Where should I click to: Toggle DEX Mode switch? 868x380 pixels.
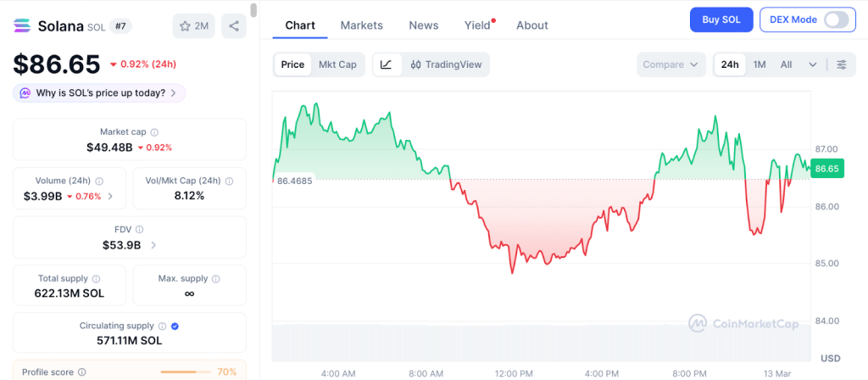pyautogui.click(x=836, y=20)
